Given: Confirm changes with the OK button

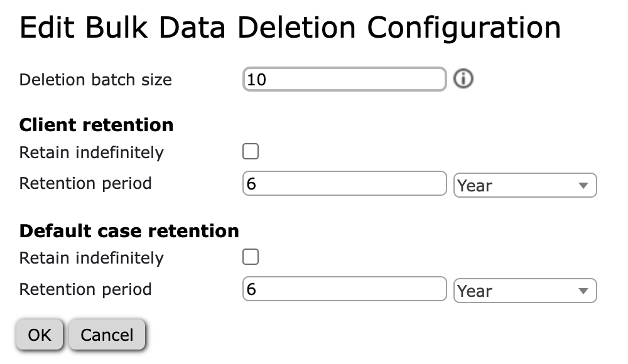Looking at the screenshot, I should tap(40, 335).
